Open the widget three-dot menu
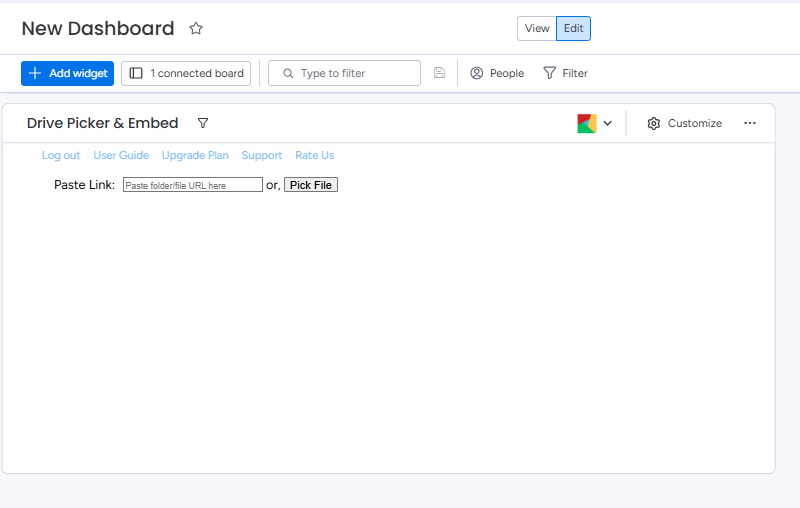 749,123
